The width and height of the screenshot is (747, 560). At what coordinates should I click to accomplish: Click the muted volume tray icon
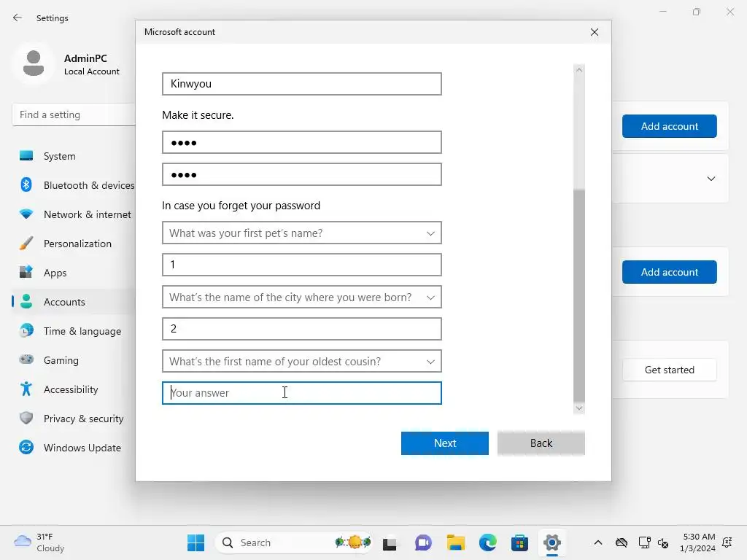[x=662, y=542]
